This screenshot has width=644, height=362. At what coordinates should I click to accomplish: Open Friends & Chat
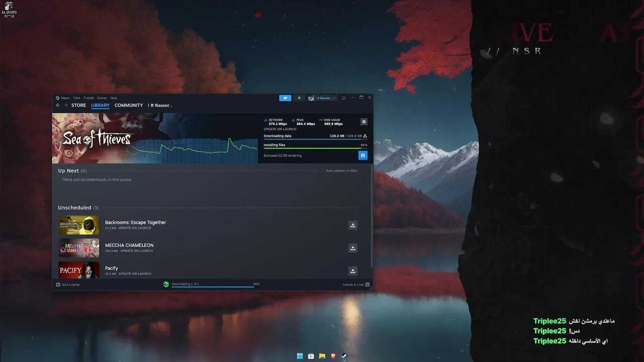click(x=356, y=285)
